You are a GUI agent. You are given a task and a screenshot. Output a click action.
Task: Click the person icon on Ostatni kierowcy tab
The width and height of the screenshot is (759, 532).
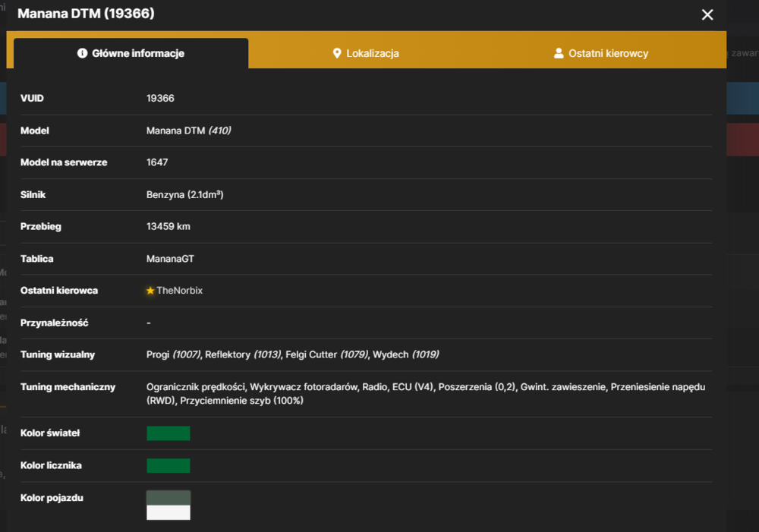coord(559,53)
